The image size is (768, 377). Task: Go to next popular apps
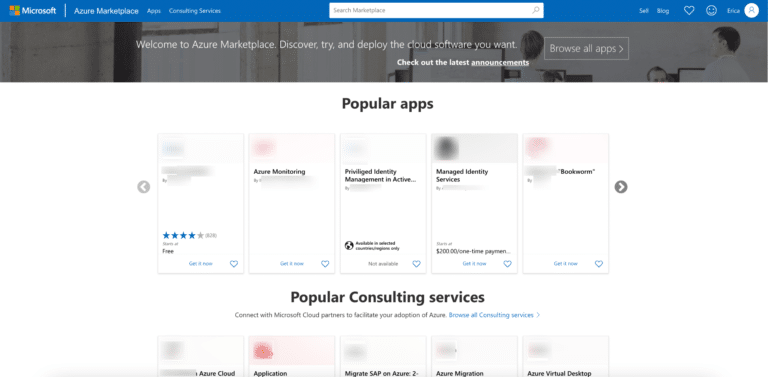coord(621,187)
